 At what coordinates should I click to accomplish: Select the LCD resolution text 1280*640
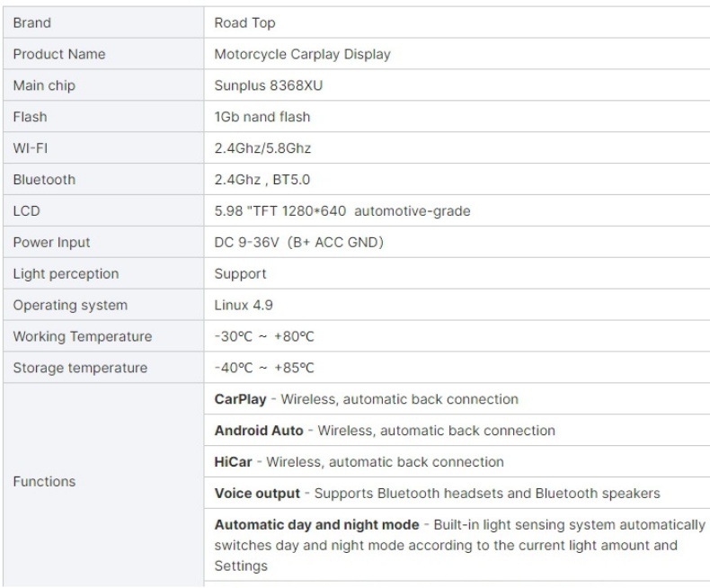[x=314, y=210]
